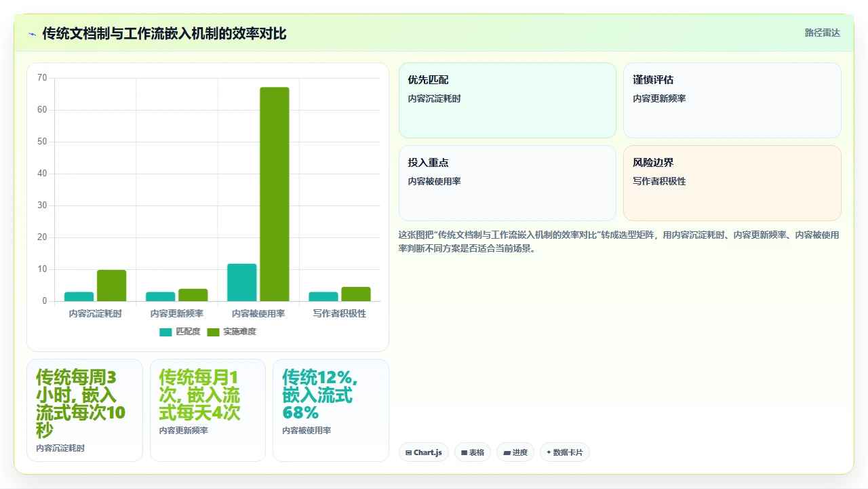Select the Chart.js tag chip
The height and width of the screenshot is (489, 868).
click(424, 452)
